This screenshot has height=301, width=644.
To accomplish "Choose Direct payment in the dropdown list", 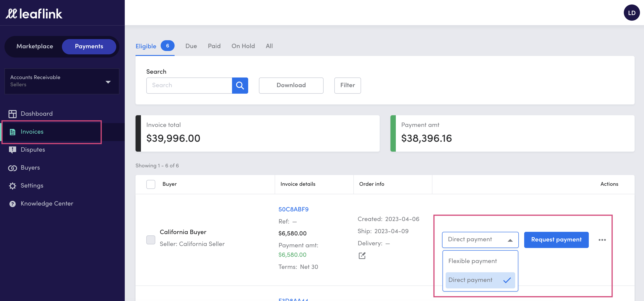I will click(x=480, y=280).
